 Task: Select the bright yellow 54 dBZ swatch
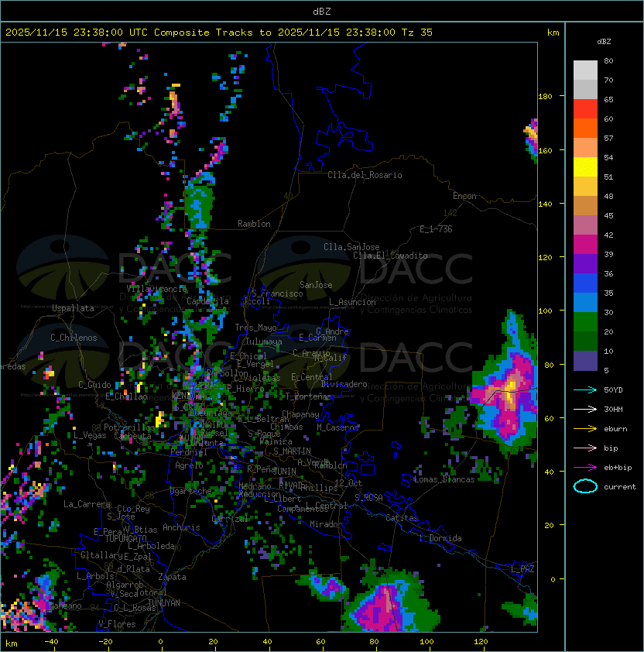(x=585, y=167)
